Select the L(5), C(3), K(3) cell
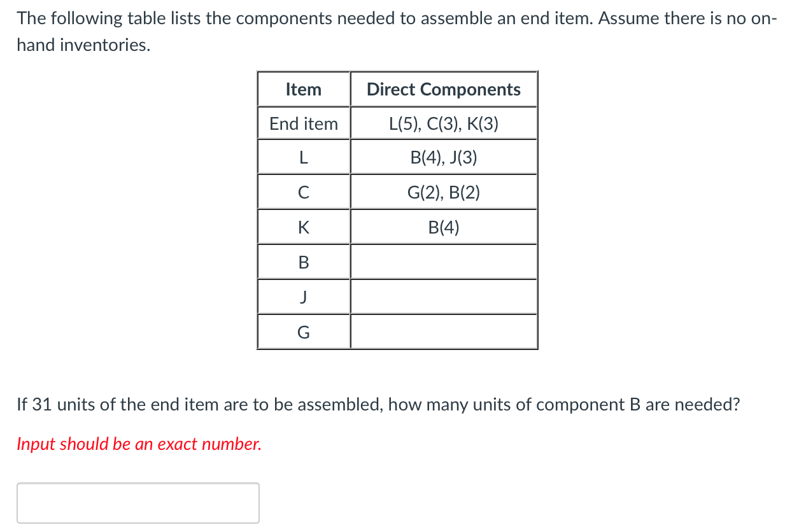 click(444, 123)
